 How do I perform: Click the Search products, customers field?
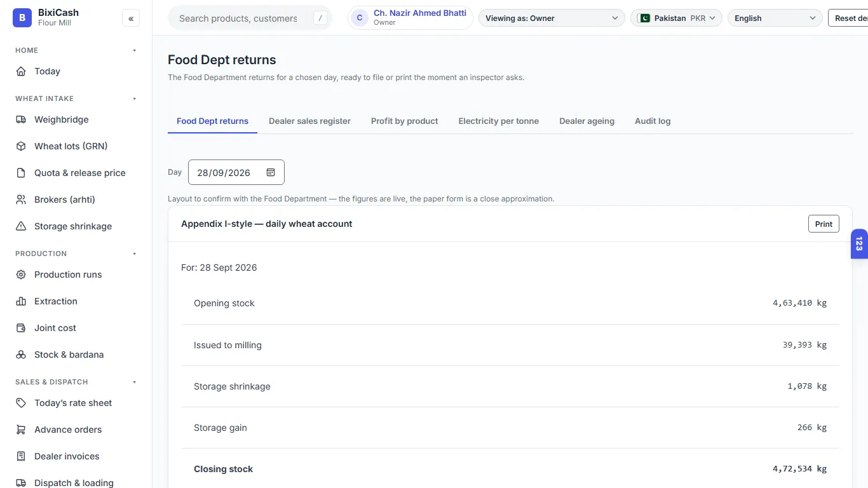pos(250,18)
